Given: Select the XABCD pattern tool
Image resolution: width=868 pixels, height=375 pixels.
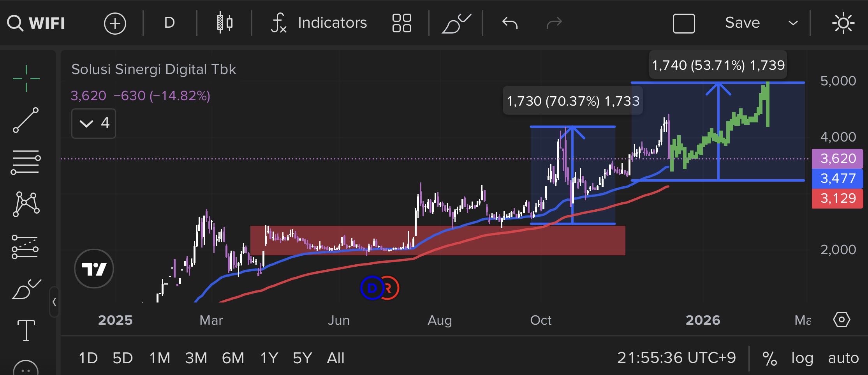Looking at the screenshot, I should click(x=26, y=204).
